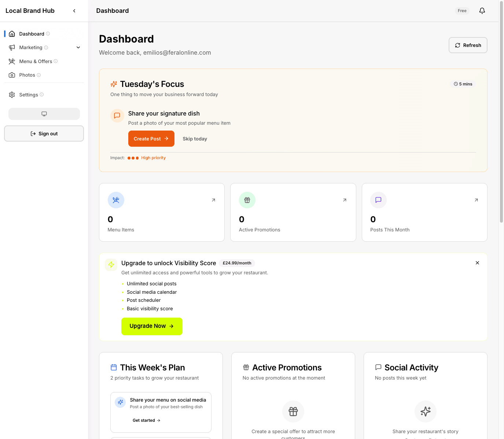Viewport: 504px width, 439px height.
Task: Open the Settings section from the sidebar
Action: (29, 95)
